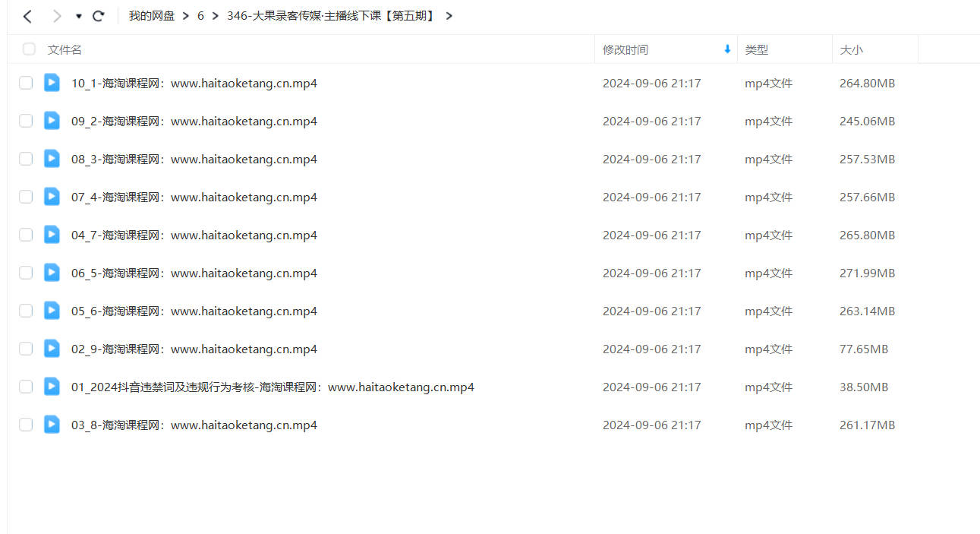Select file name 07_4-海淘课程网：www.haitaoketang.cn.mp4
This screenshot has width=980, height=534.
click(194, 197)
